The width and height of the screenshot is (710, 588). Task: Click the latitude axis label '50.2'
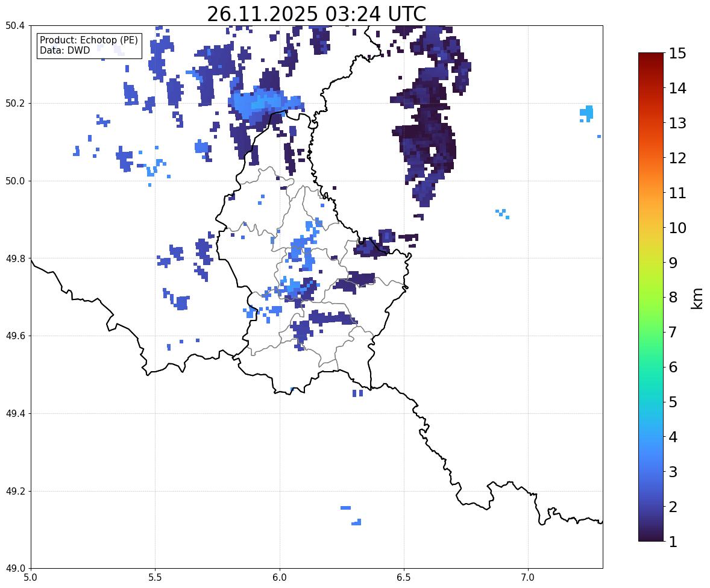tap(15, 103)
